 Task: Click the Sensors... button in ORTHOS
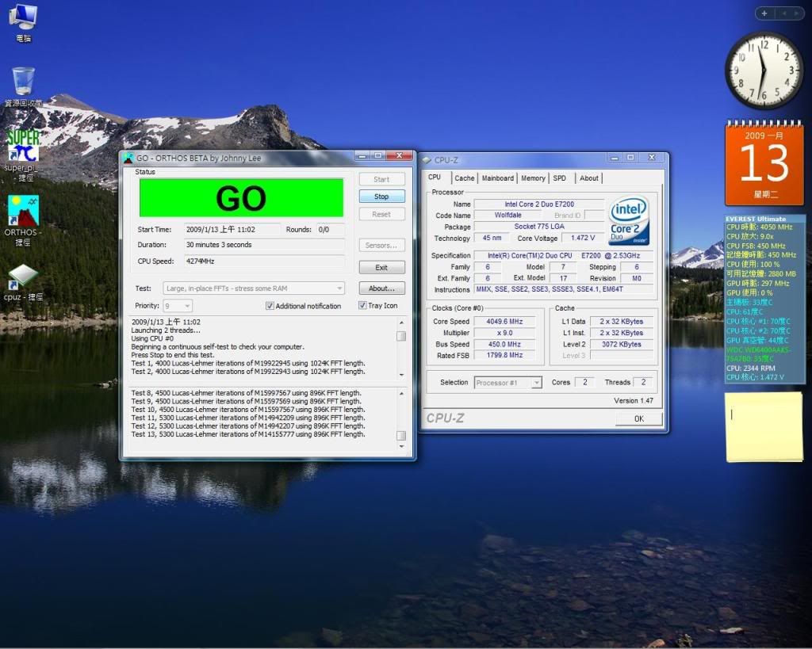(381, 246)
